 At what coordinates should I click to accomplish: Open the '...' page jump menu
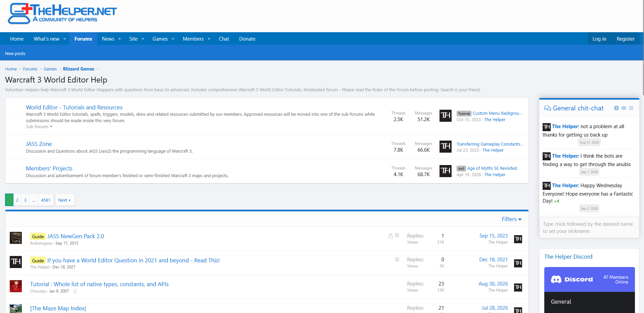pyautogui.click(x=34, y=200)
